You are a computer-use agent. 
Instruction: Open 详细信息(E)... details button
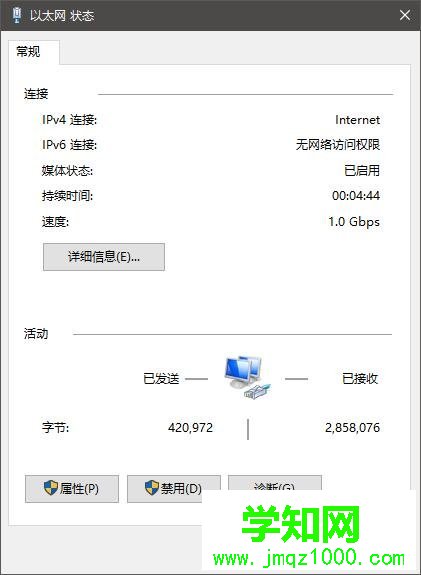pyautogui.click(x=104, y=257)
